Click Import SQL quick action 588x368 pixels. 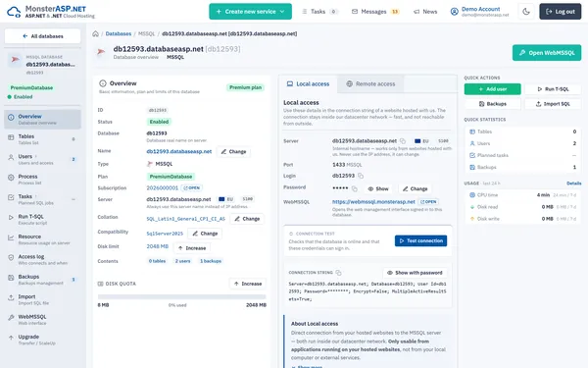pos(553,104)
